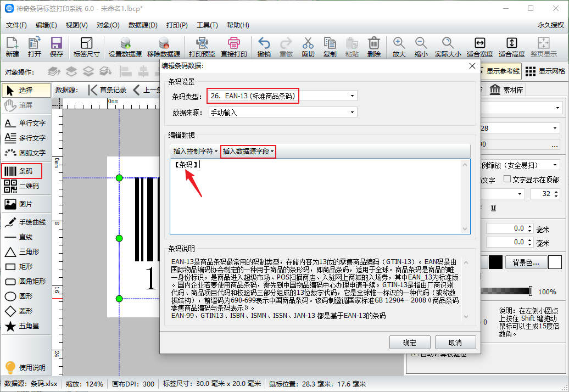Expand the 比例缩放(安全易扫) dropdown
This screenshot has height=392, width=569.
point(555,165)
